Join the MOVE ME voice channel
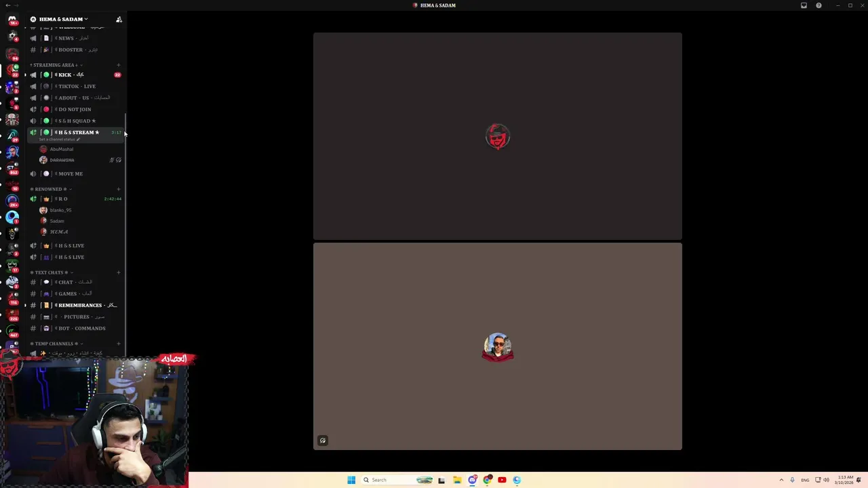The image size is (868, 488). pyautogui.click(x=75, y=174)
